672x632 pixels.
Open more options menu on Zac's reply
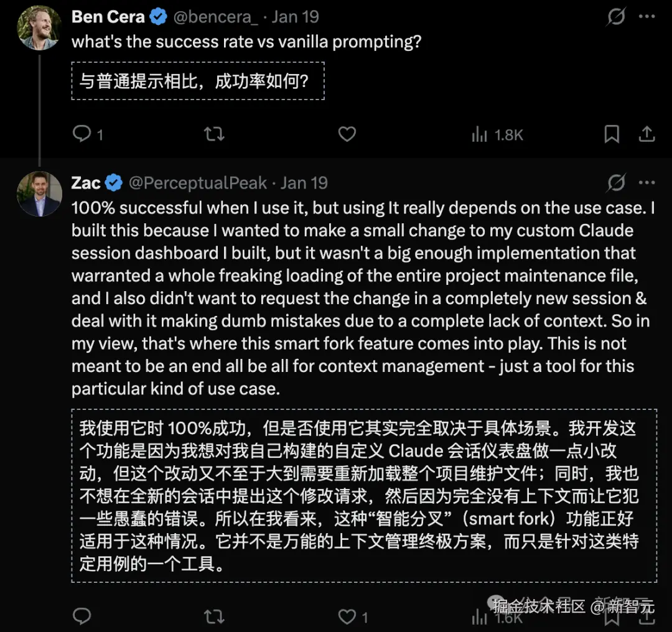coord(647,183)
